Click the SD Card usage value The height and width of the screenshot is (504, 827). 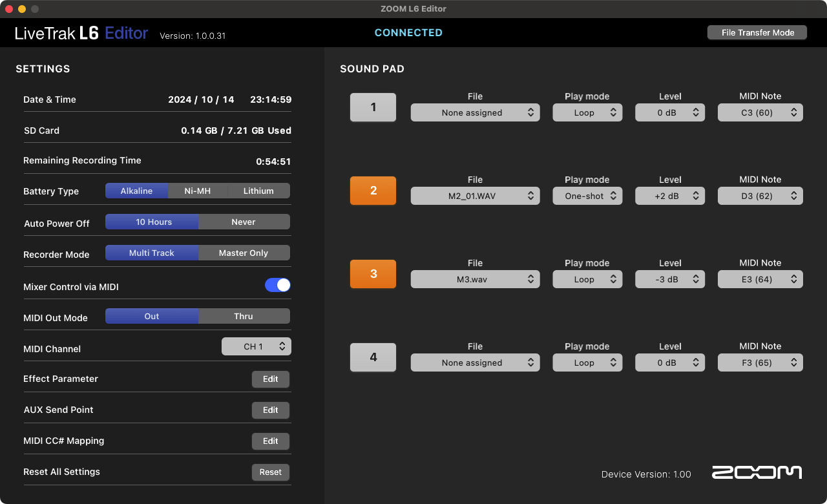pyautogui.click(x=236, y=131)
